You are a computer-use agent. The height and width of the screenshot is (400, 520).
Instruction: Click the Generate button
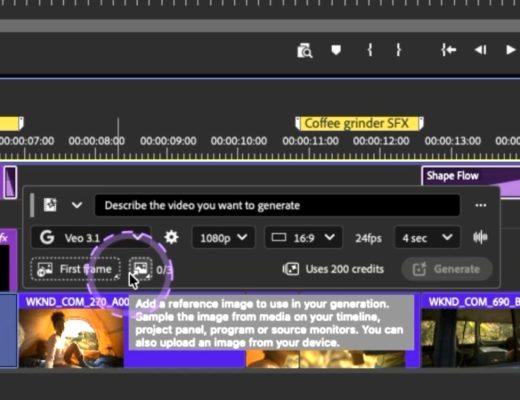click(447, 269)
